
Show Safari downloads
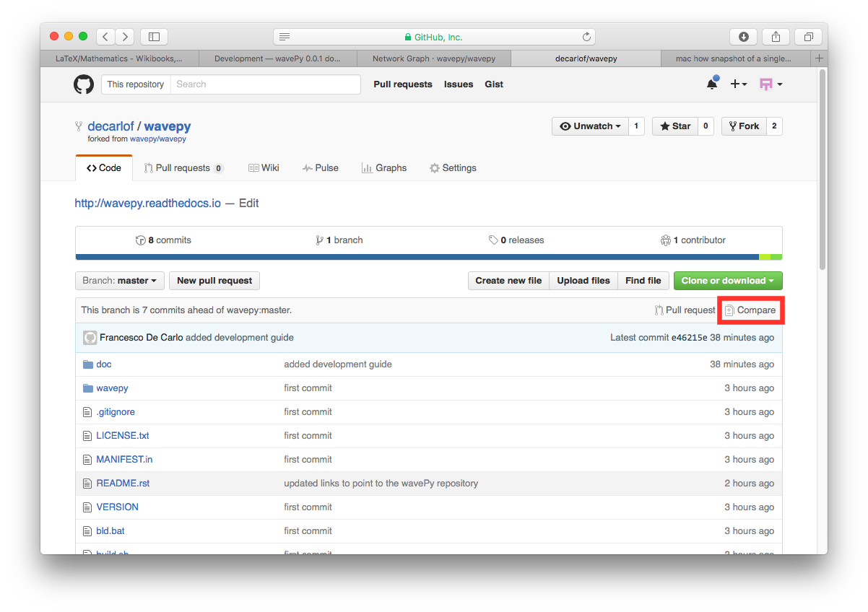(744, 37)
